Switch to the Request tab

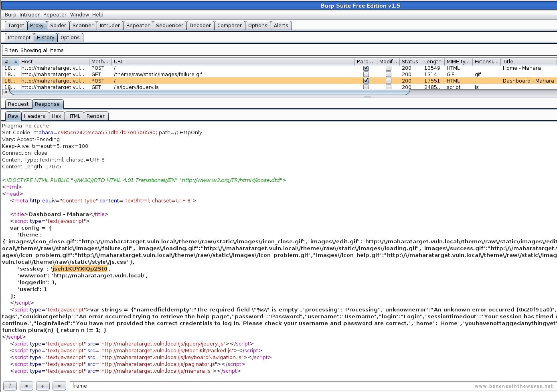pyautogui.click(x=18, y=104)
